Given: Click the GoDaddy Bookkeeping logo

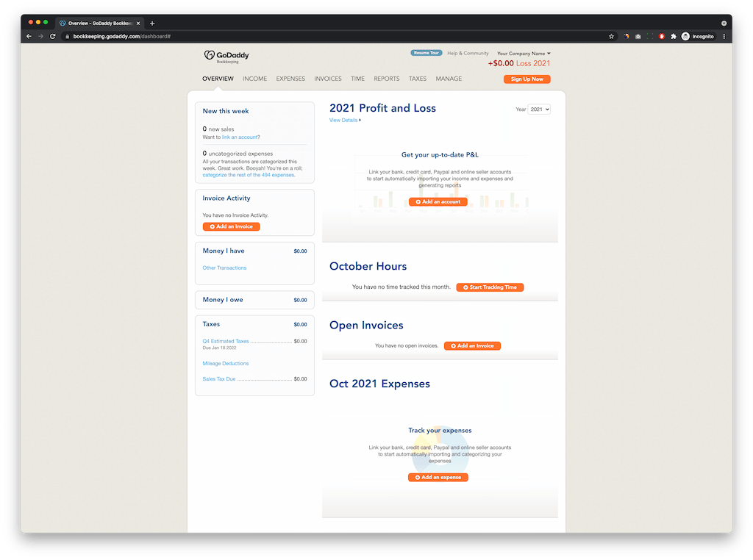Looking at the screenshot, I should (226, 57).
